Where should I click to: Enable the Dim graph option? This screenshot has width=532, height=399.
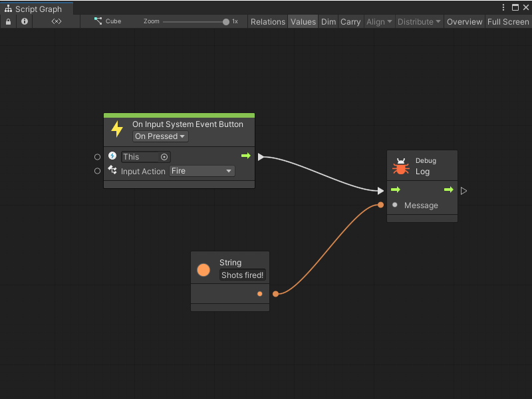328,21
